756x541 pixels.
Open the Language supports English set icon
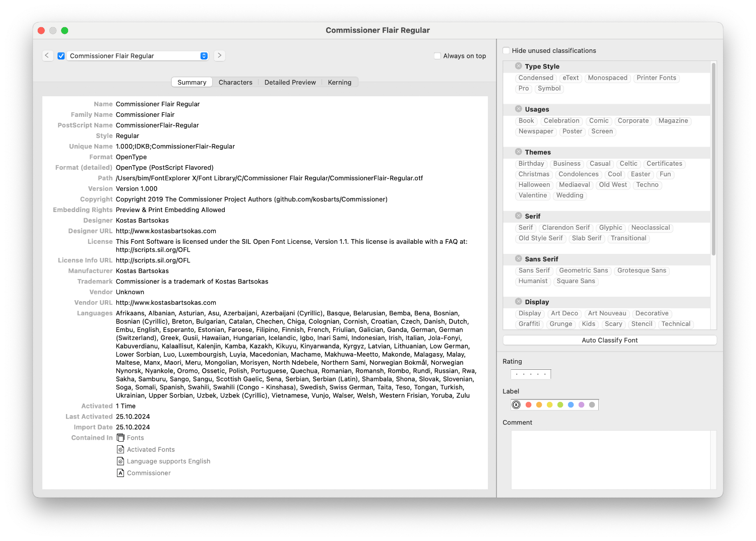[120, 461]
